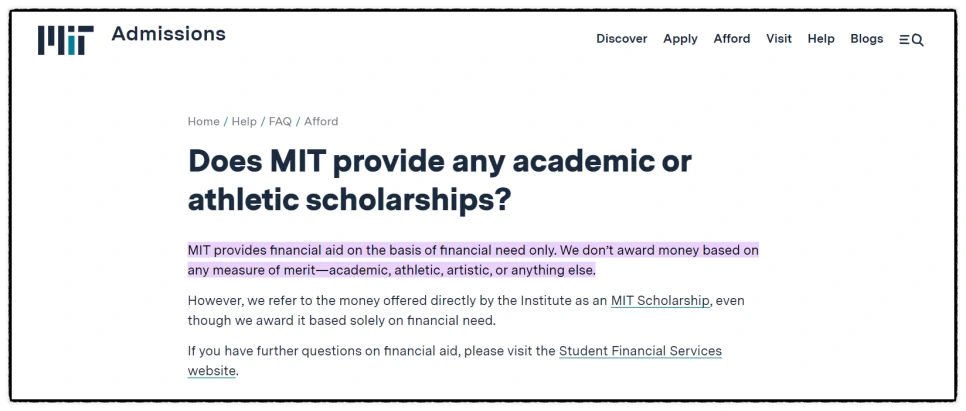
Task: Click the text 'If you have further questions'
Action: pos(290,351)
